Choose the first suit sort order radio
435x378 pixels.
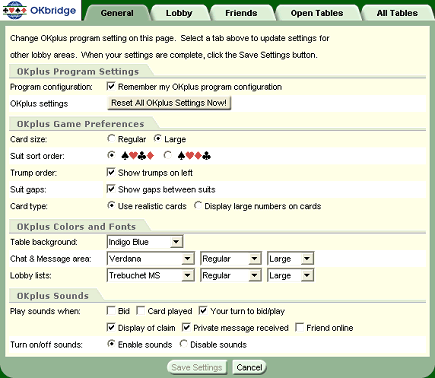pos(111,155)
